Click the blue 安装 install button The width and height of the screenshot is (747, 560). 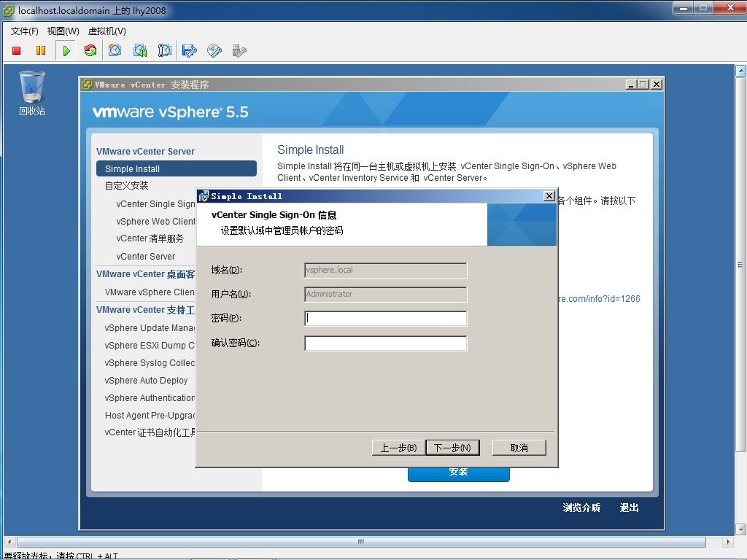click(458, 473)
